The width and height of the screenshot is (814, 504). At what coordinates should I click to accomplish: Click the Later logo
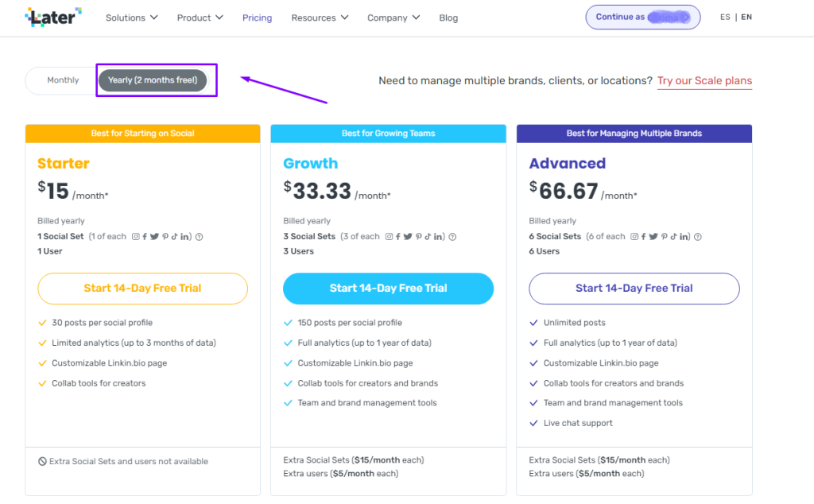coord(53,17)
